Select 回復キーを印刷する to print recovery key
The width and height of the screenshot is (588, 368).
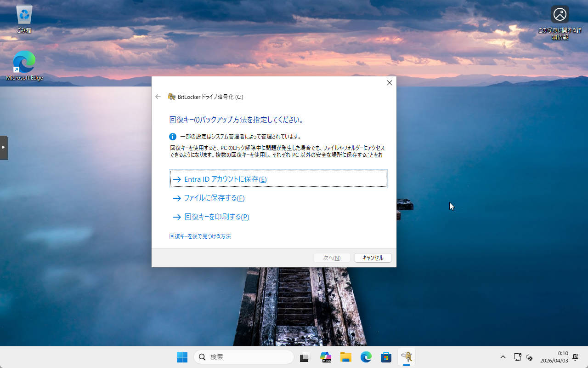point(216,217)
